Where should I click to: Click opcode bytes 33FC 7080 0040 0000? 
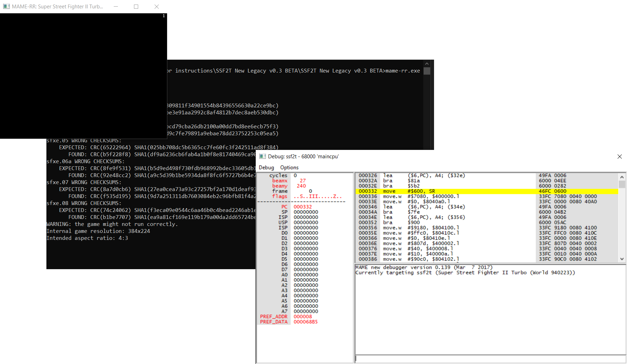[x=568, y=196]
